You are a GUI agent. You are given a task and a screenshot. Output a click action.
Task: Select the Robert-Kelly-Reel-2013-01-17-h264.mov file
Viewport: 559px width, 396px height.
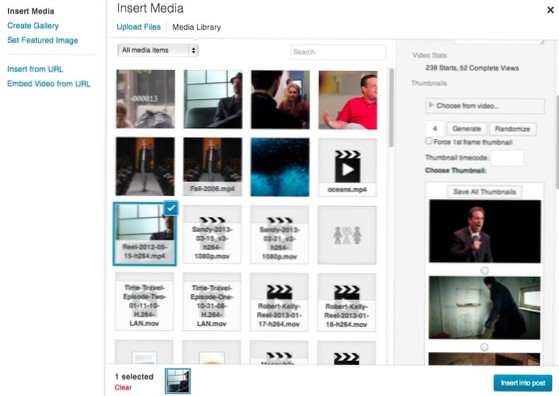pyautogui.click(x=279, y=302)
